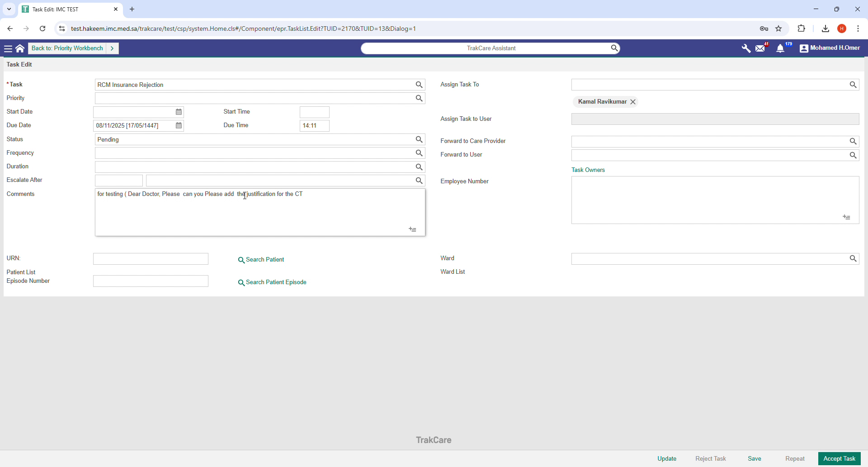Switch to the Task Edit: IMC TEST tab
Screen dimensions: 868x467
point(63,9)
